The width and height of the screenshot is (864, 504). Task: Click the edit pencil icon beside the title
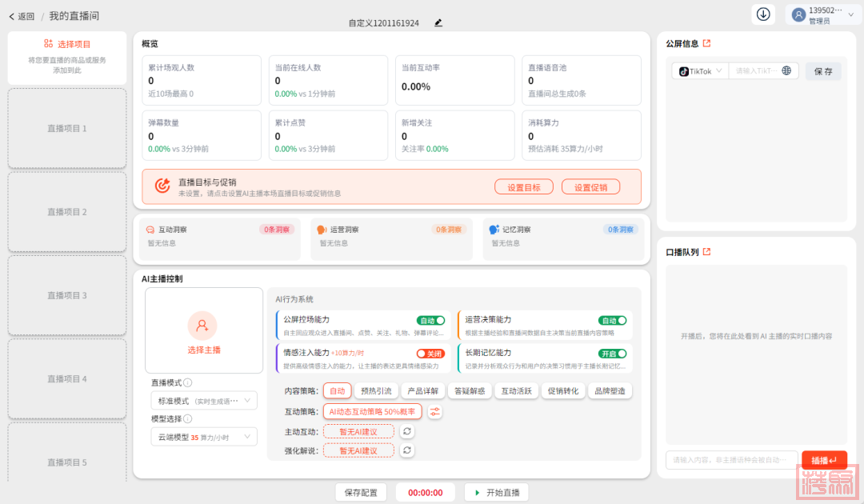(438, 23)
